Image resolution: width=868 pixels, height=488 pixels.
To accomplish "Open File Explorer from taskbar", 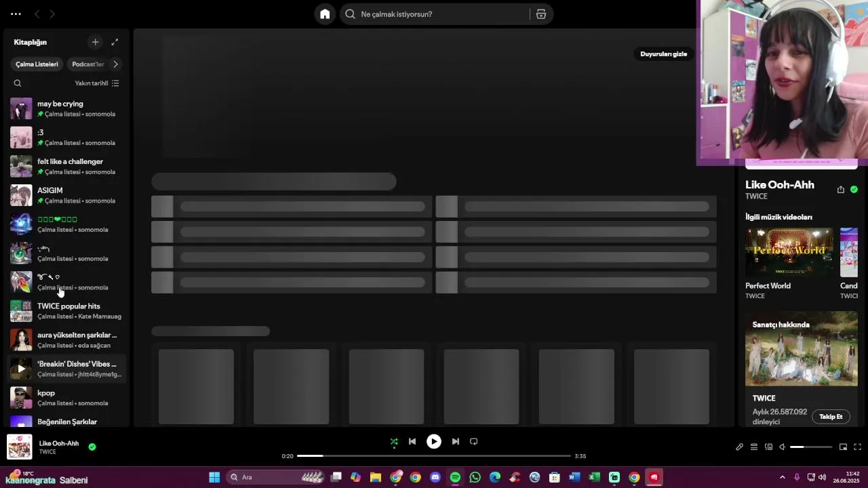I will (376, 477).
